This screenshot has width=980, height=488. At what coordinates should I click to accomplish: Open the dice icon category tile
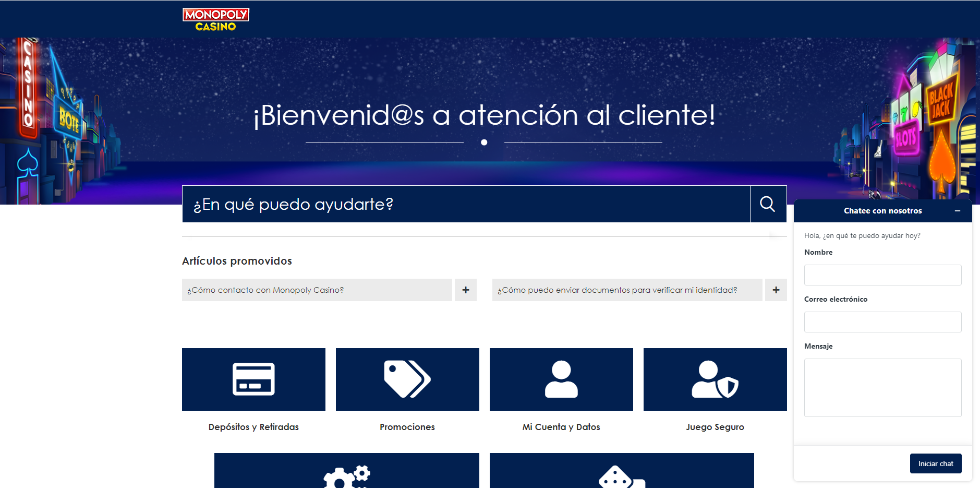tap(622, 471)
